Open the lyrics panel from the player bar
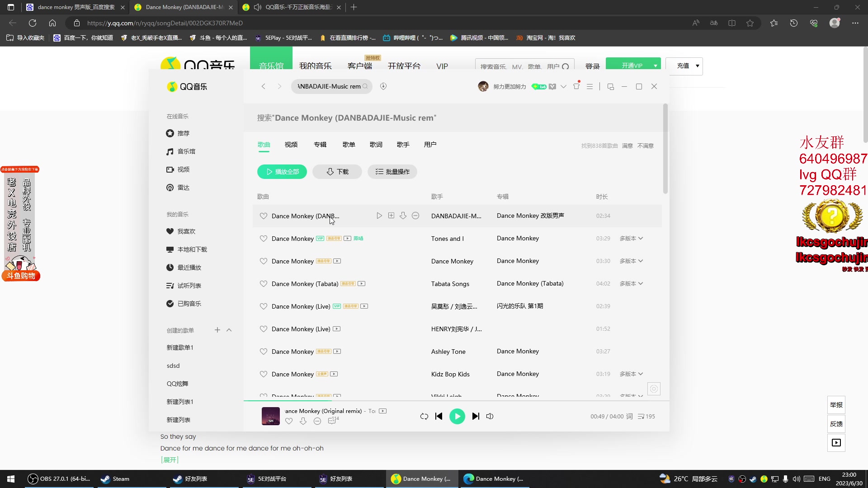Screen dimensions: 868x488 click(x=629, y=416)
